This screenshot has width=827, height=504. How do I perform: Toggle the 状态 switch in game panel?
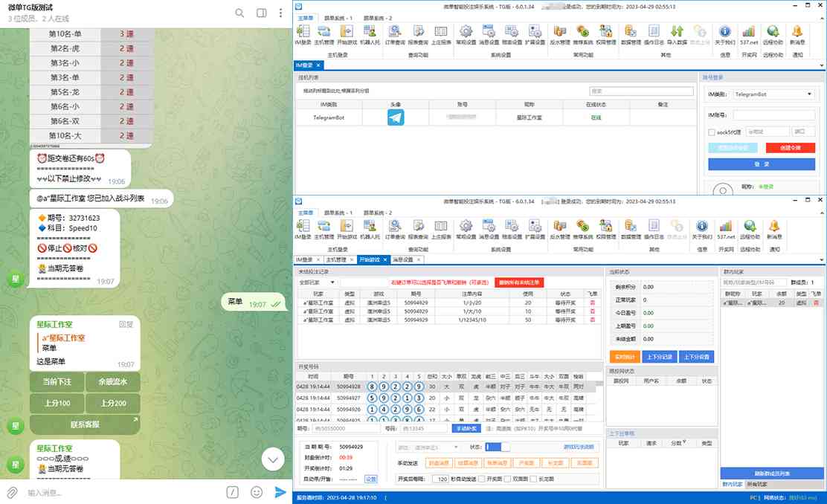[x=498, y=447]
